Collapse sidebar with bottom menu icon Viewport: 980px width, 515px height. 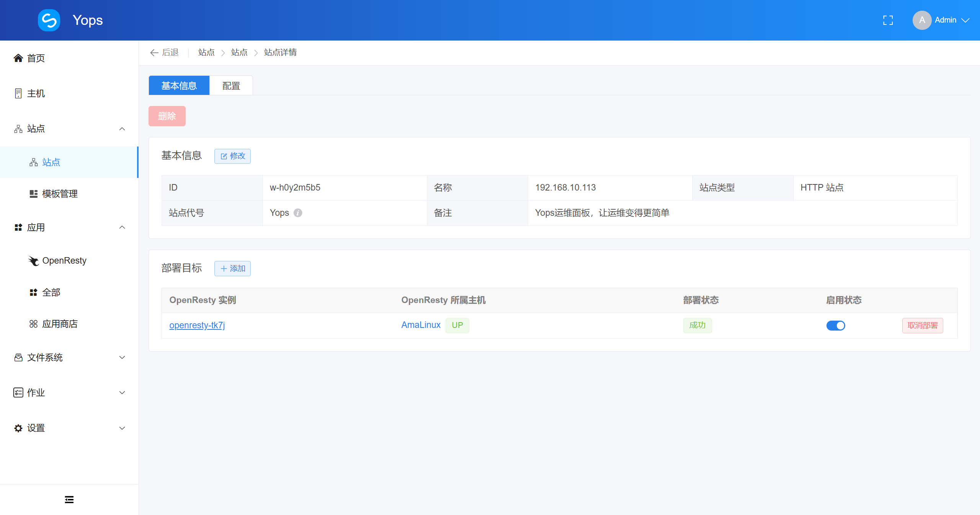(x=69, y=499)
